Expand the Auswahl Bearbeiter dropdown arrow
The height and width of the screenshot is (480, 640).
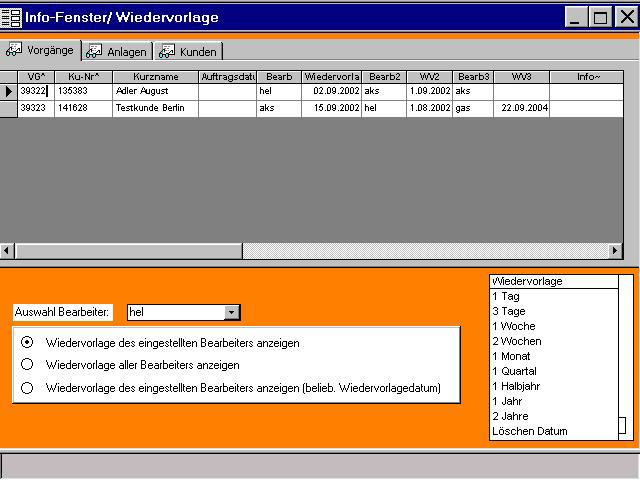click(x=232, y=313)
